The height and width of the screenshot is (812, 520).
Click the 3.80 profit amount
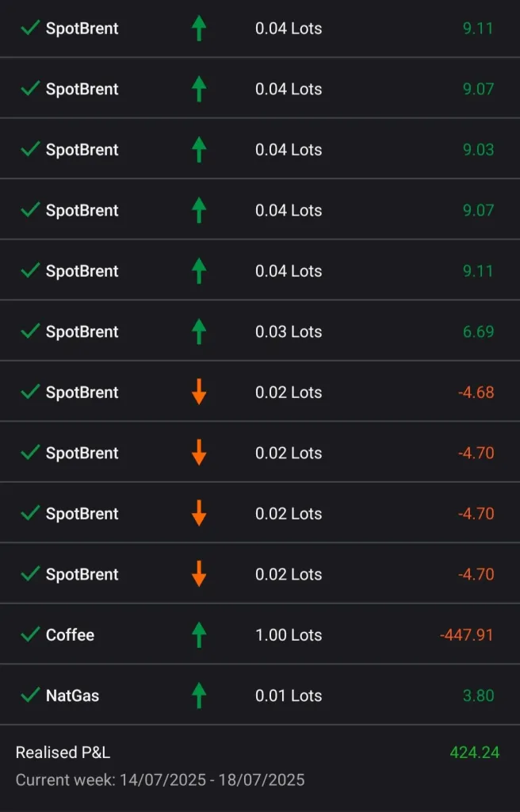[478, 695]
